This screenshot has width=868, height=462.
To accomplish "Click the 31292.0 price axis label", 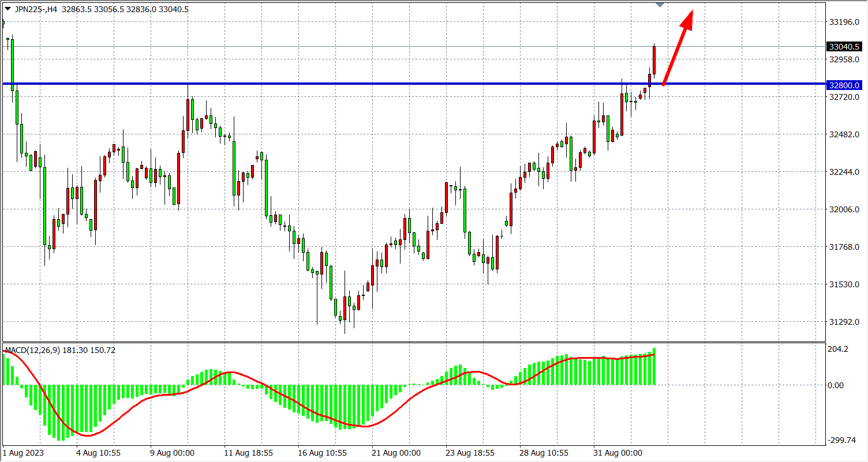I will 844,322.
